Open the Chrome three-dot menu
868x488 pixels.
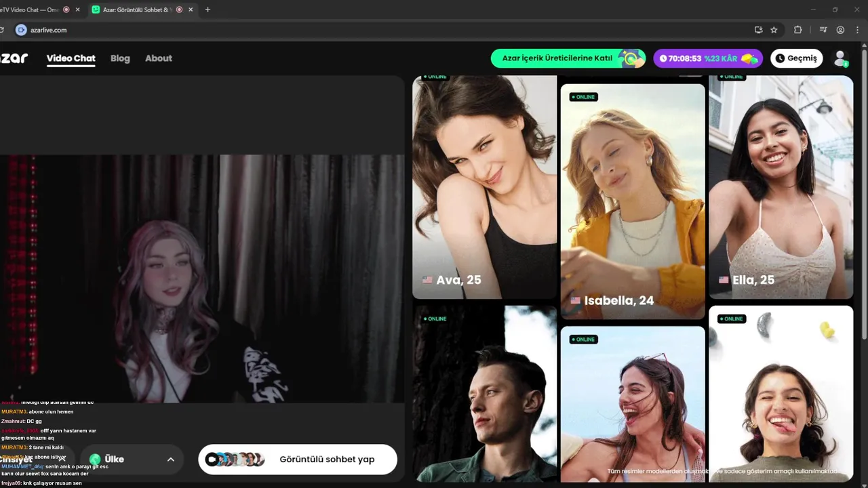(858, 30)
